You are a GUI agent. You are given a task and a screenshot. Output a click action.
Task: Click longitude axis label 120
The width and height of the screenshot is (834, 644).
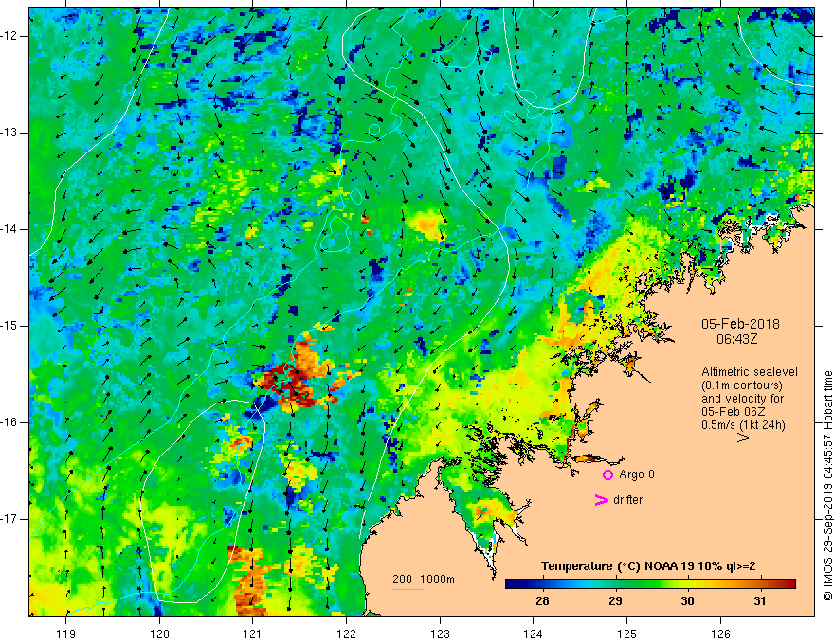click(x=159, y=634)
